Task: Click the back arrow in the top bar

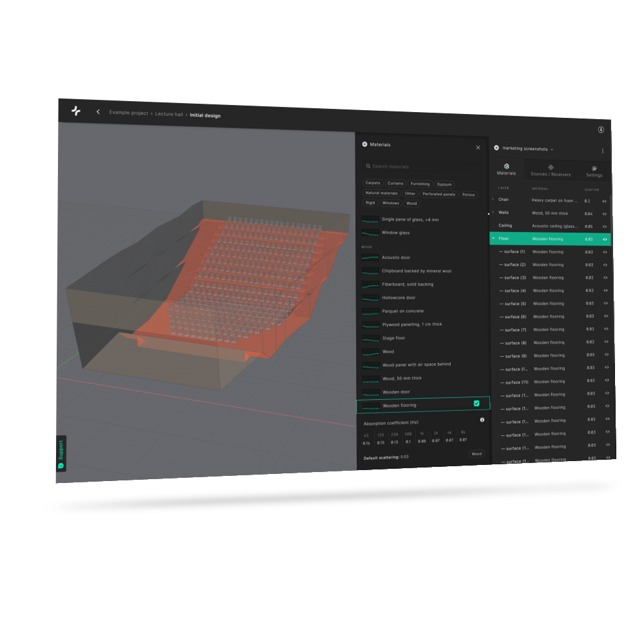Action: click(x=98, y=111)
